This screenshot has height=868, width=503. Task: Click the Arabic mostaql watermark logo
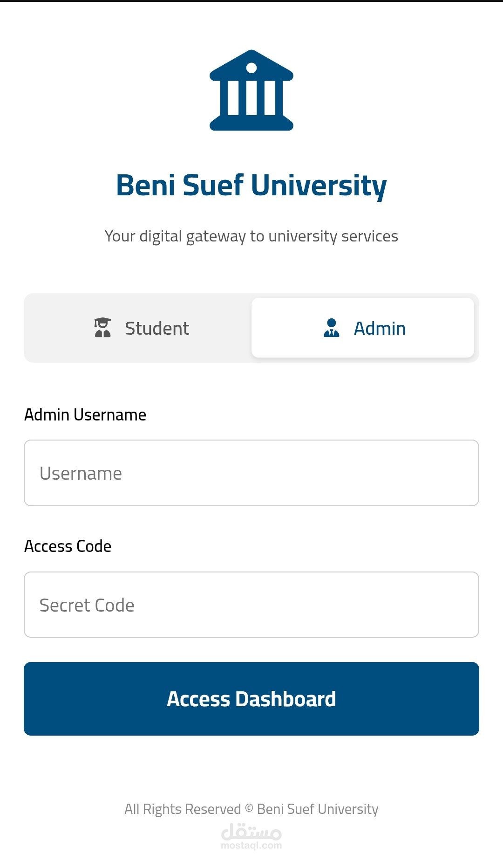point(251,831)
